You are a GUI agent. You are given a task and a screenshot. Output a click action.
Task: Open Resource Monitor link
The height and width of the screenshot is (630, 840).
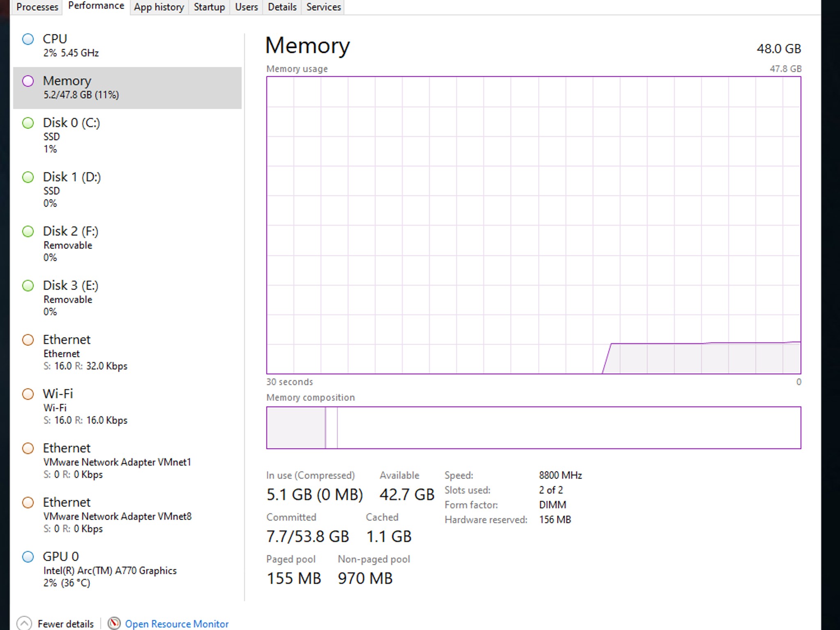click(x=177, y=624)
